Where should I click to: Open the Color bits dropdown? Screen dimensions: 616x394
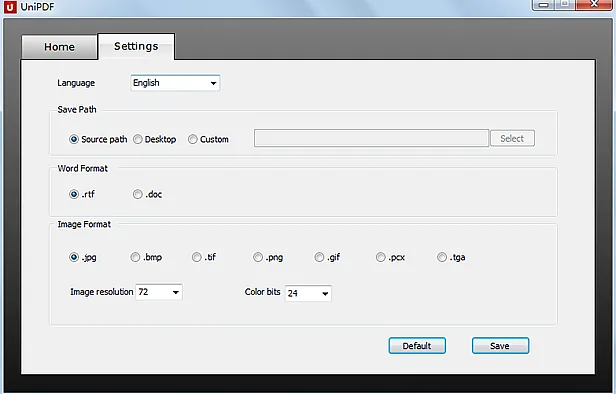coord(308,293)
